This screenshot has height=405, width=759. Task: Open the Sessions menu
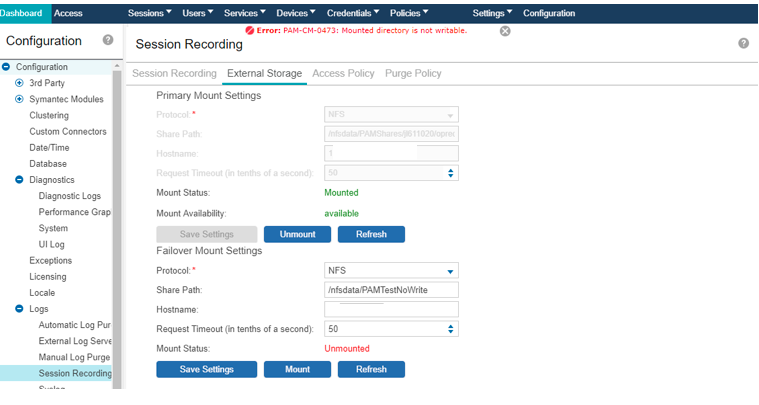tap(150, 13)
